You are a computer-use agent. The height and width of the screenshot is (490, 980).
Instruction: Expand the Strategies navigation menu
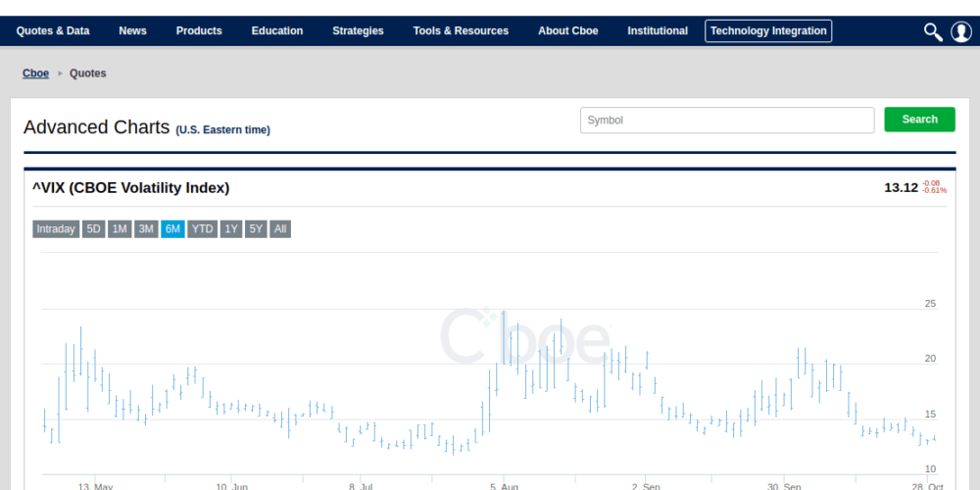click(358, 31)
